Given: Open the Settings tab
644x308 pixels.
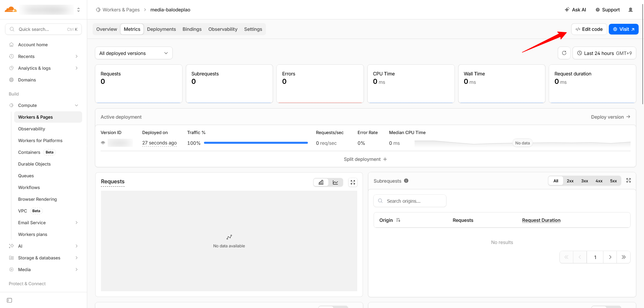Looking at the screenshot, I should tap(253, 29).
